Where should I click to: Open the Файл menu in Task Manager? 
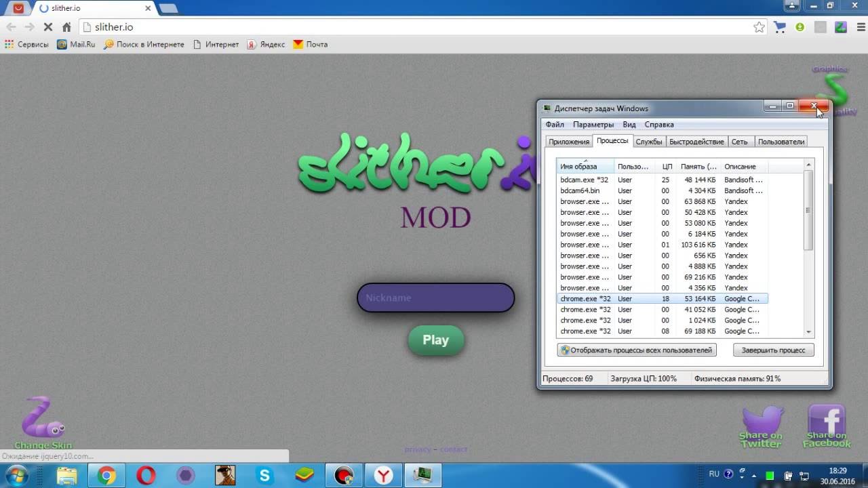point(555,125)
